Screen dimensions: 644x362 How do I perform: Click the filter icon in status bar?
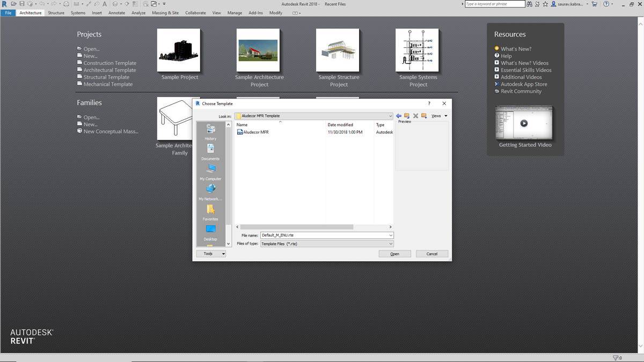coord(616,358)
